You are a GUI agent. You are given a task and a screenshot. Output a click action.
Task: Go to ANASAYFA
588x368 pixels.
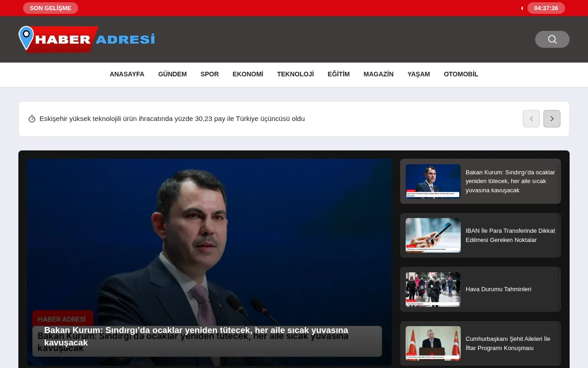127,74
